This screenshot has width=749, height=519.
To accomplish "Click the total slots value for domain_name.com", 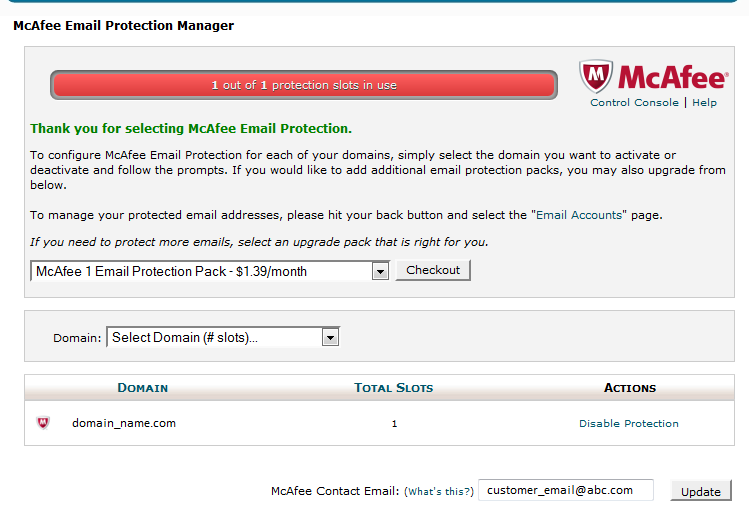I will click(x=394, y=424).
